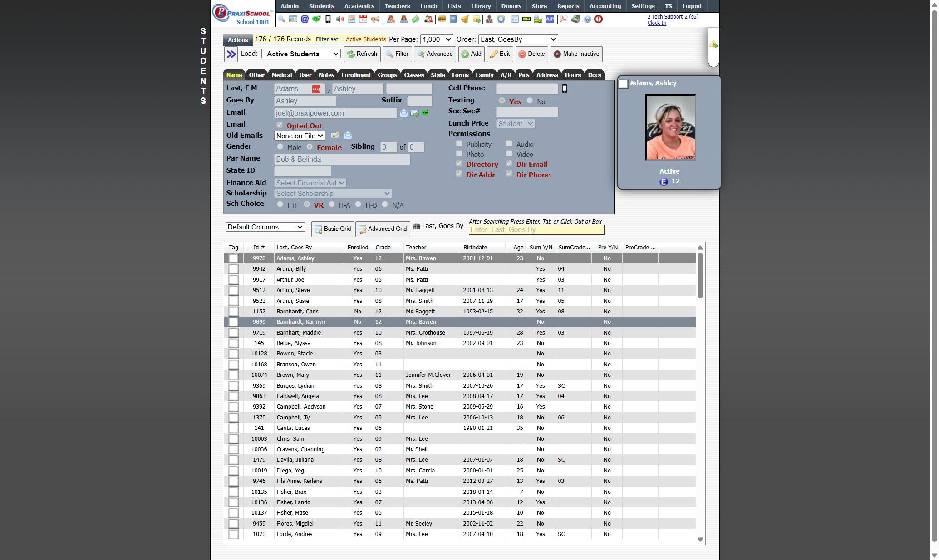Click the blue help question-mark icon
The height and width of the screenshot is (560, 939).
tap(587, 19)
